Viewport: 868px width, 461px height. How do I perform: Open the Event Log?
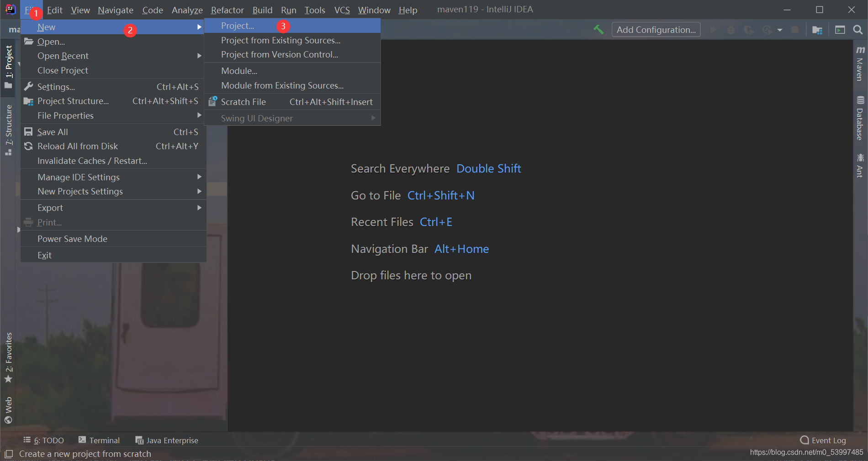(823, 440)
